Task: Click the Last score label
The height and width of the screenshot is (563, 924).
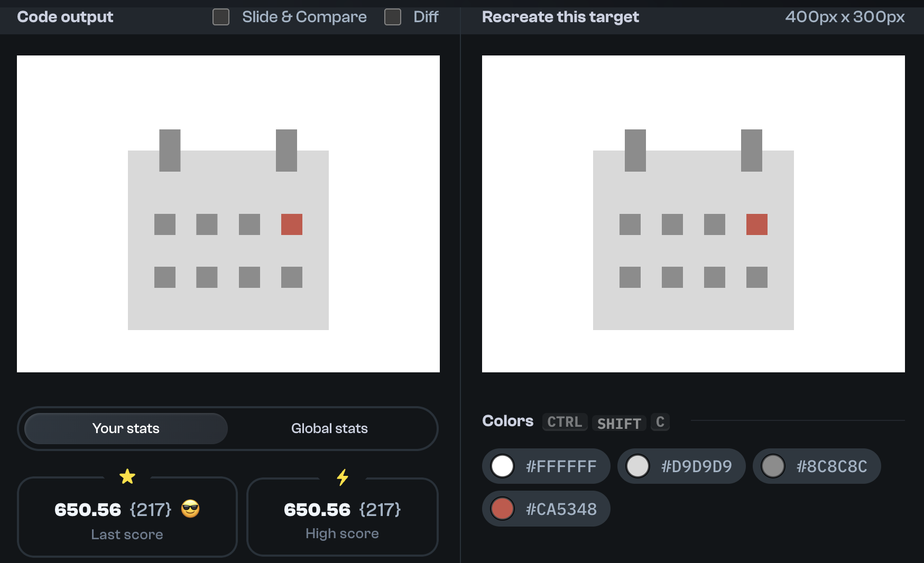Action: (x=127, y=534)
